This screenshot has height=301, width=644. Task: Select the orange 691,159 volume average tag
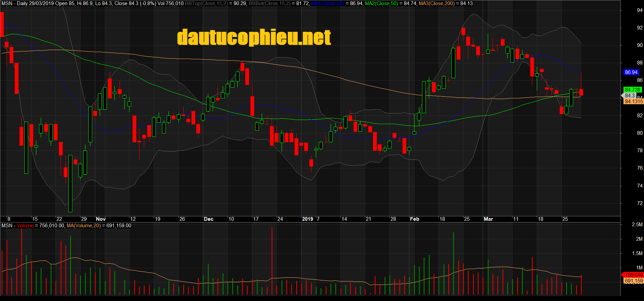point(633,281)
